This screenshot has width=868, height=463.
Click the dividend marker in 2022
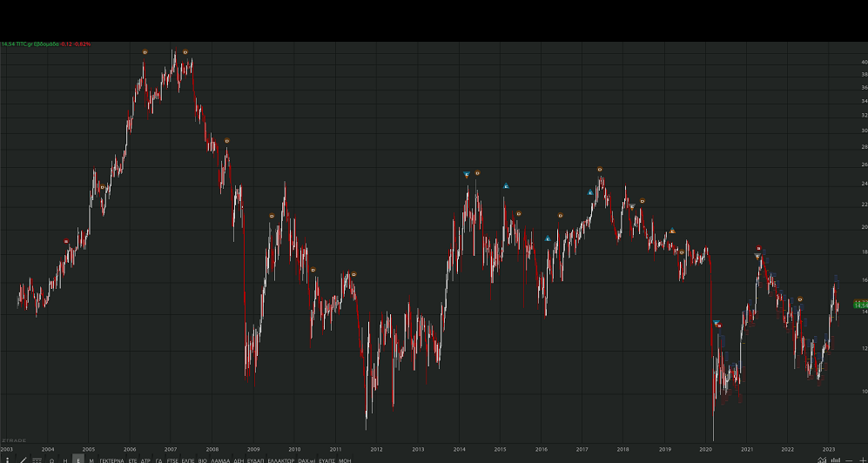click(x=800, y=299)
